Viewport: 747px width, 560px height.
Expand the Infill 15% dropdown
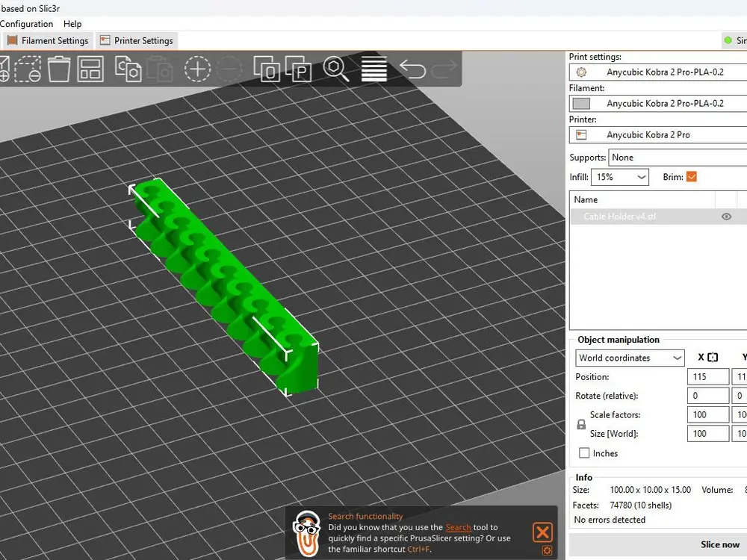tap(620, 177)
